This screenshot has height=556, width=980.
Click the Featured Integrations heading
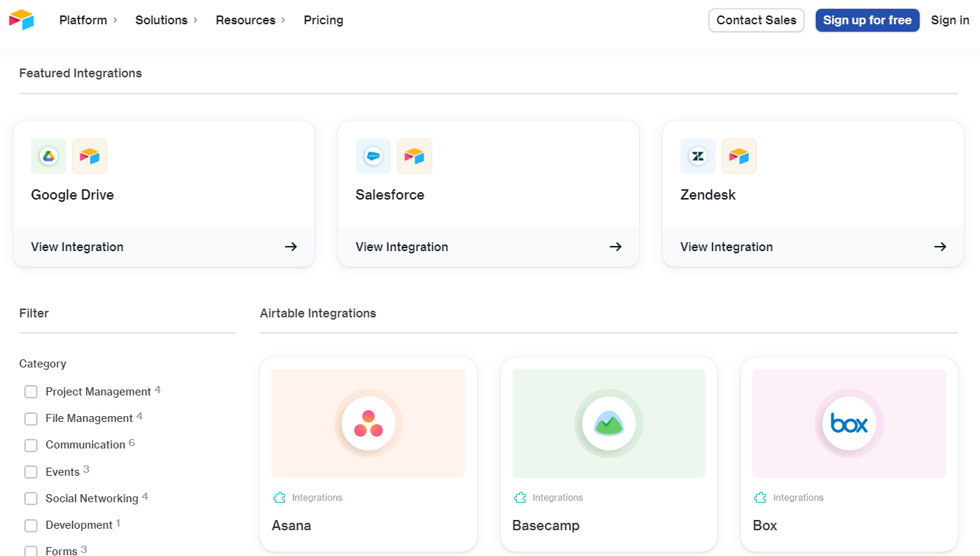(x=80, y=73)
